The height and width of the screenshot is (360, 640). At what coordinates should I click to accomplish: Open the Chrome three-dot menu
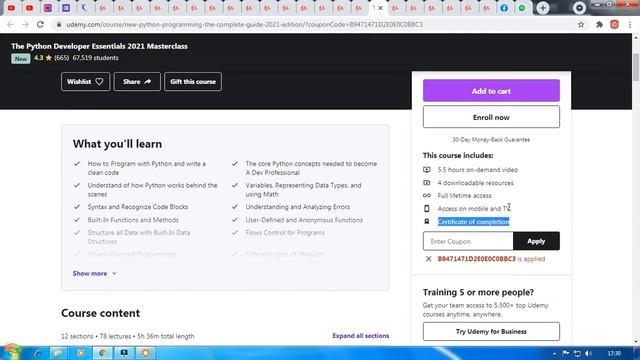[630, 24]
